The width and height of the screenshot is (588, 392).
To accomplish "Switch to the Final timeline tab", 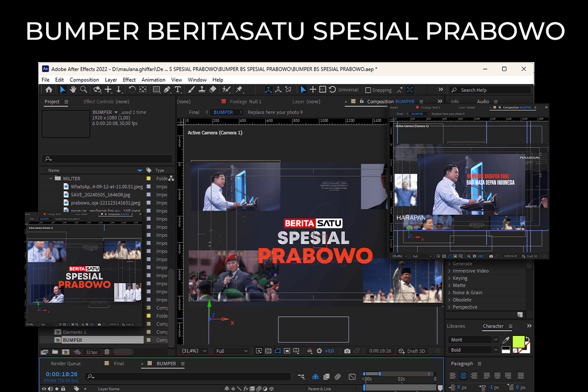I will 119,364.
